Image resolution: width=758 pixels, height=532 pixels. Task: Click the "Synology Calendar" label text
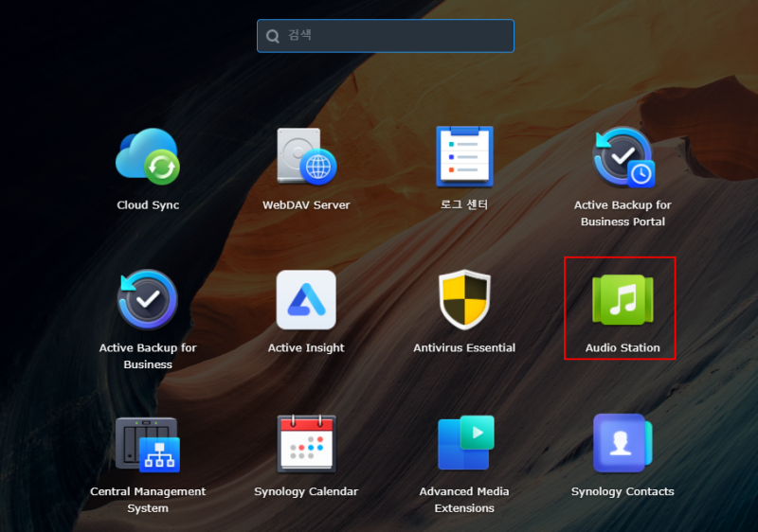tap(306, 492)
